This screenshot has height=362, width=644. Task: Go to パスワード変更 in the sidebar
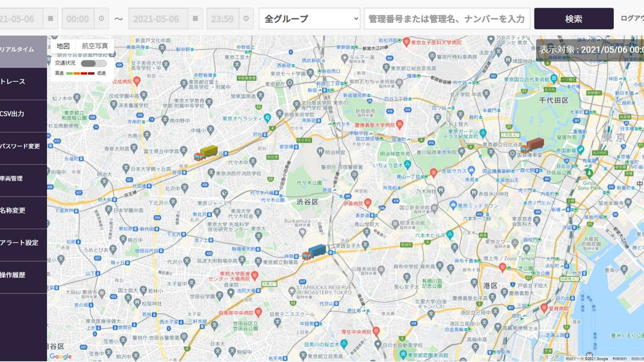[23, 146]
